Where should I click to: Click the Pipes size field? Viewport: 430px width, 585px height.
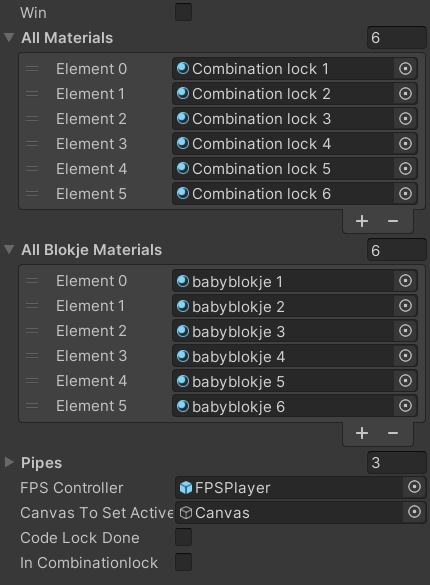pos(397,463)
